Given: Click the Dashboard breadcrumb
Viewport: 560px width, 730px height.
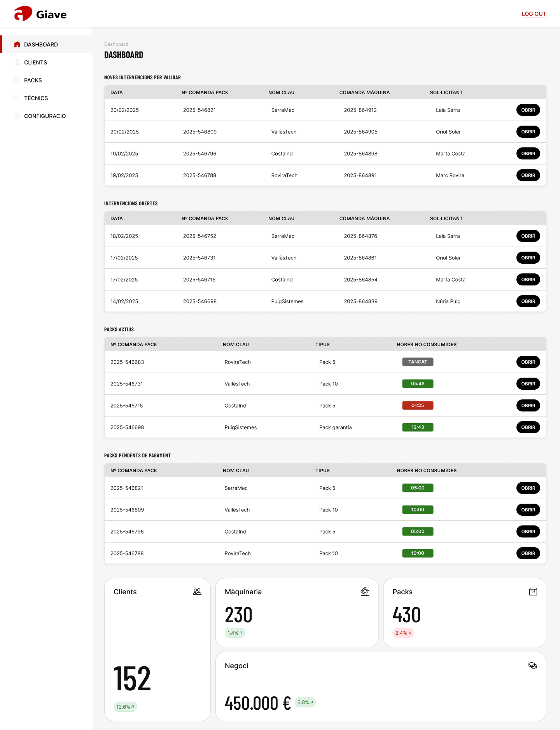Looking at the screenshot, I should (116, 44).
